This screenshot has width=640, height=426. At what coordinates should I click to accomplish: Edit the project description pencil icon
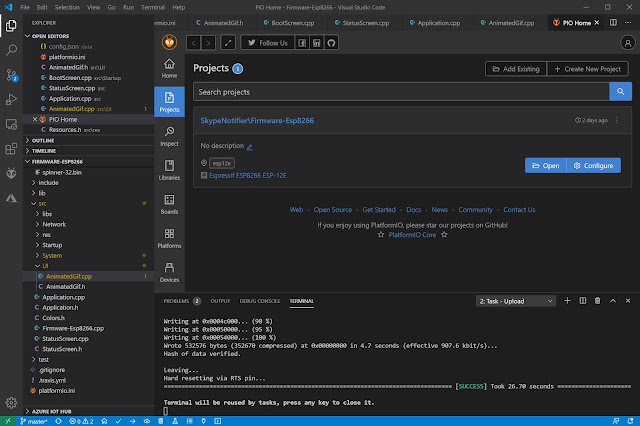[249, 147]
